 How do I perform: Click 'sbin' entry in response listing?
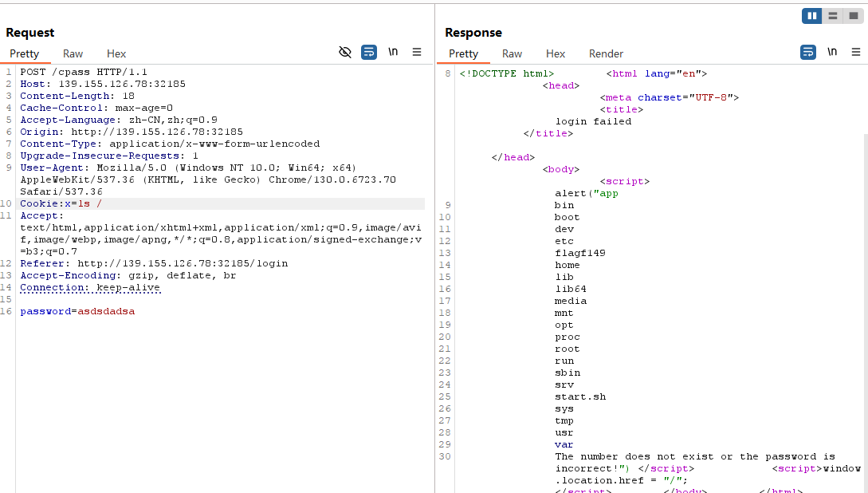568,373
